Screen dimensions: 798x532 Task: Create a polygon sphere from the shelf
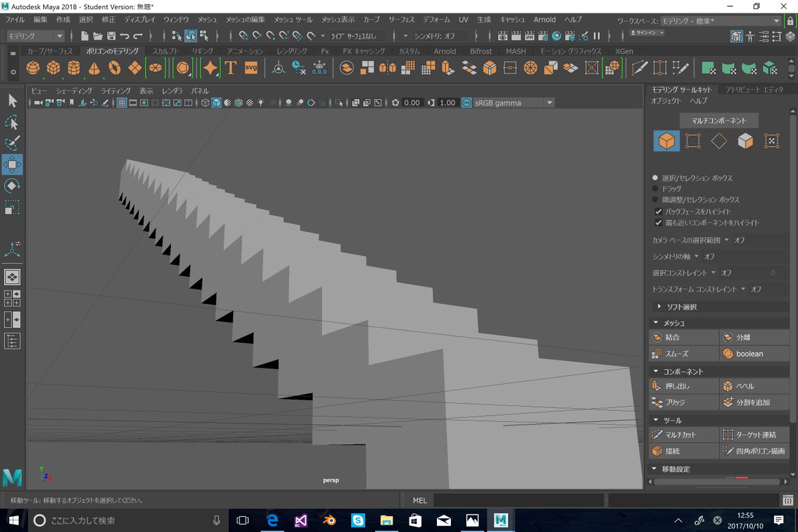pyautogui.click(x=33, y=68)
